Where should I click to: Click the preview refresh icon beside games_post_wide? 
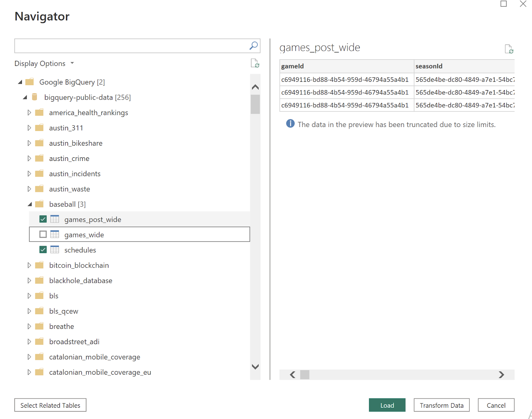pos(509,49)
